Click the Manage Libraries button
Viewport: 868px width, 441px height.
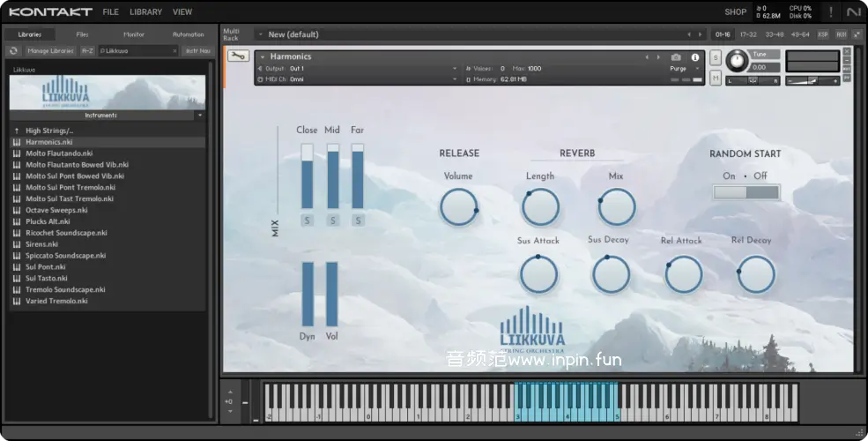click(49, 51)
